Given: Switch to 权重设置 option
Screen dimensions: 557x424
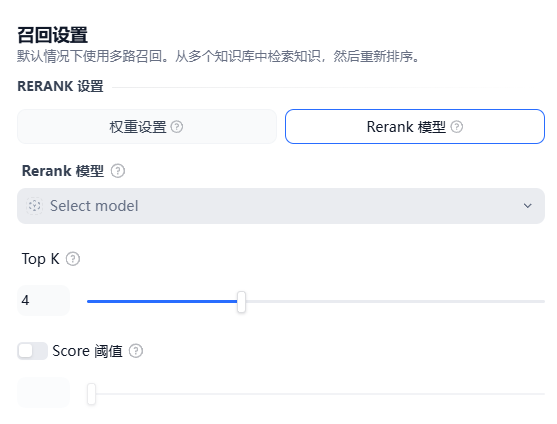Looking at the screenshot, I should tap(147, 126).
